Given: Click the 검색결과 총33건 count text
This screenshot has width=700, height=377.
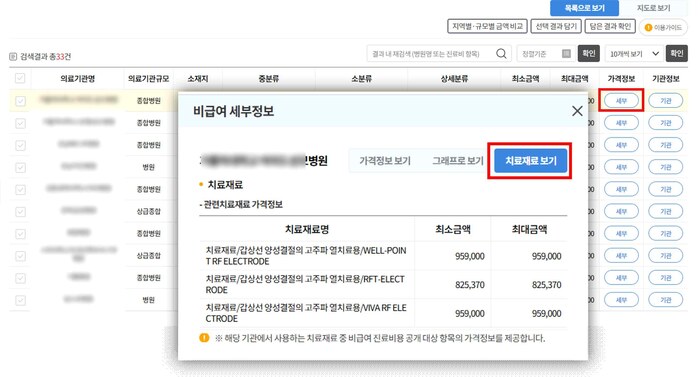Looking at the screenshot, I should tap(46, 56).
